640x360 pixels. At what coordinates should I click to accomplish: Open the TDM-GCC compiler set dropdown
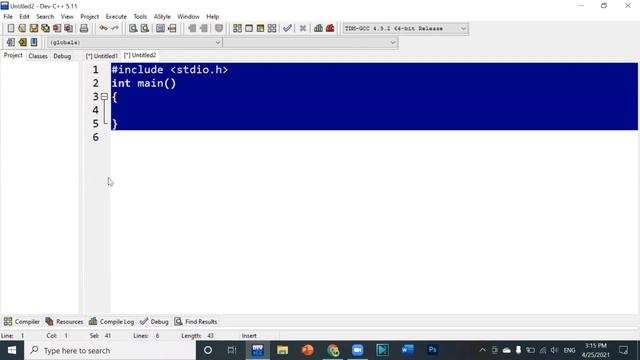[x=405, y=29]
